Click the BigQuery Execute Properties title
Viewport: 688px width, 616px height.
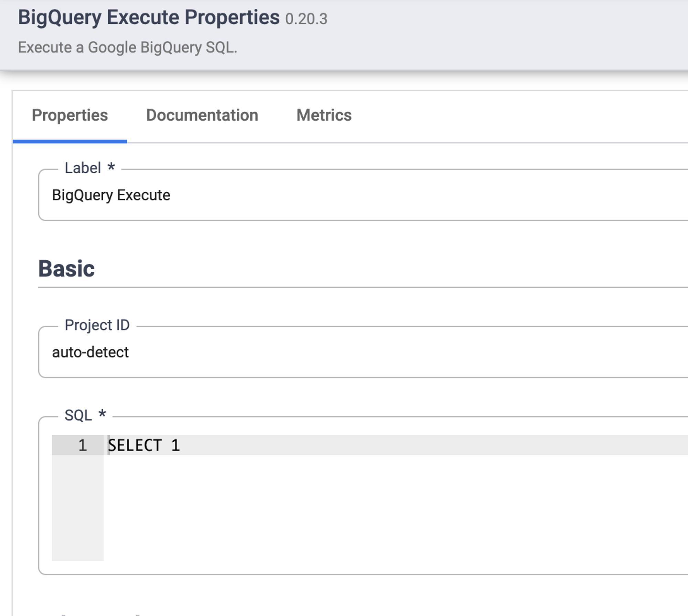pyautogui.click(x=149, y=17)
